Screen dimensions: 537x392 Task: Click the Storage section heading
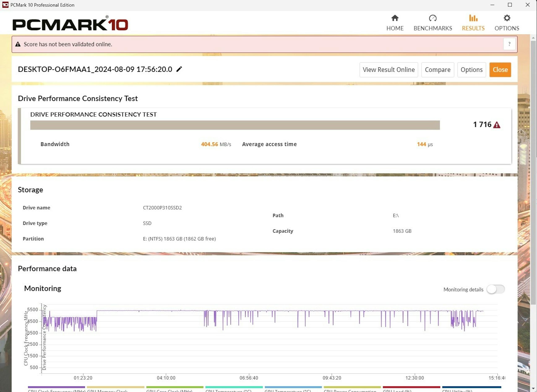point(31,190)
